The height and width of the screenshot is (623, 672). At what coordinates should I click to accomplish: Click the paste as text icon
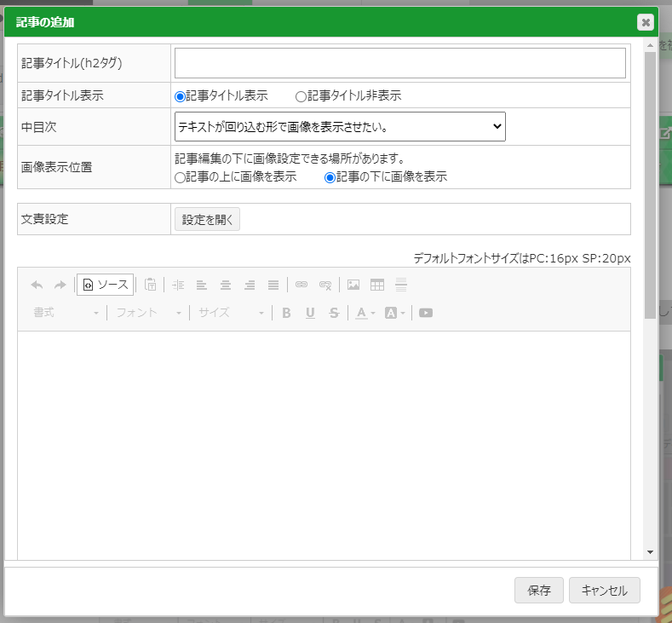click(151, 285)
